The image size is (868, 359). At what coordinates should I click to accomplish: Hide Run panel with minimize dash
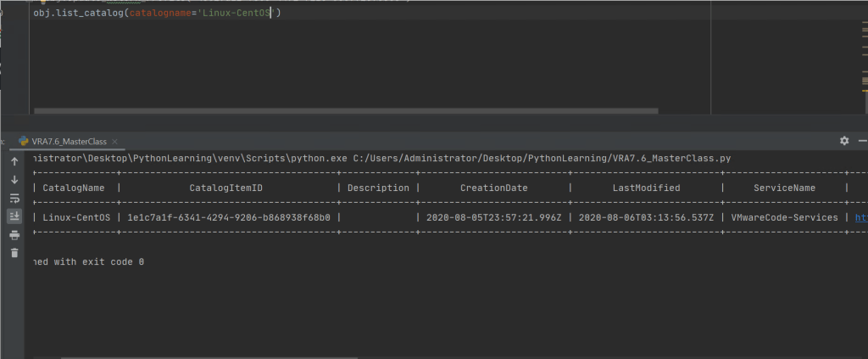pos(862,141)
